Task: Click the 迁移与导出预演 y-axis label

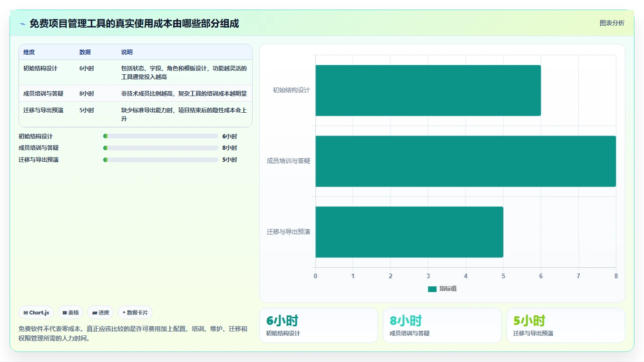Action: [288, 232]
